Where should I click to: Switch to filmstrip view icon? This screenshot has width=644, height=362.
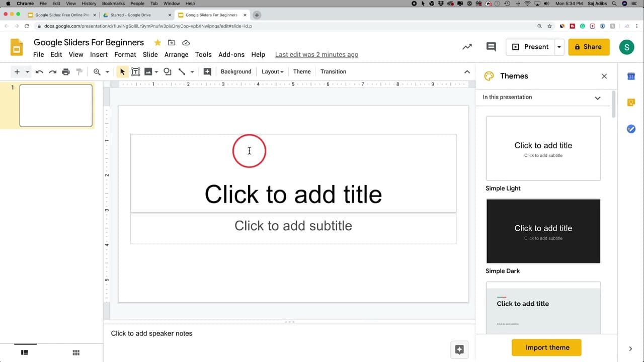(x=24, y=352)
